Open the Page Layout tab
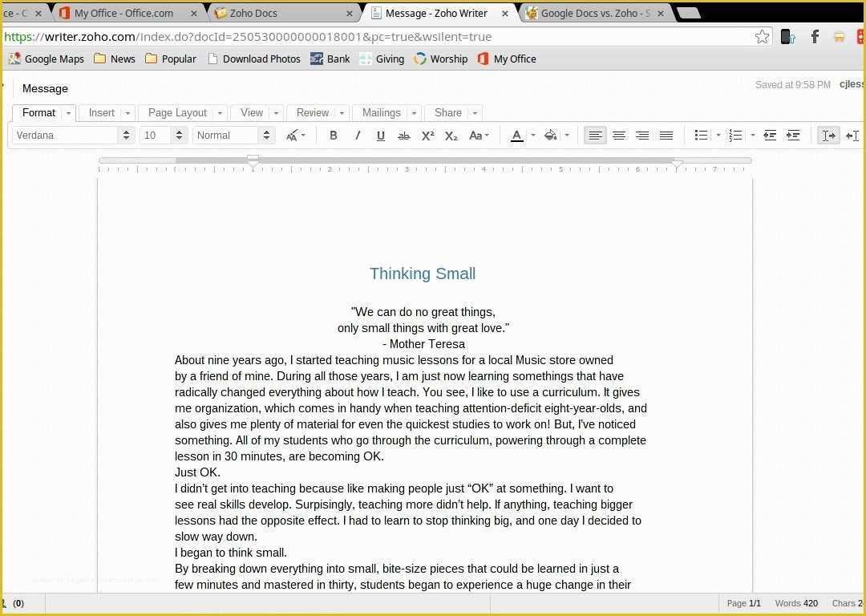Viewport: 866px width, 616px height. (177, 113)
